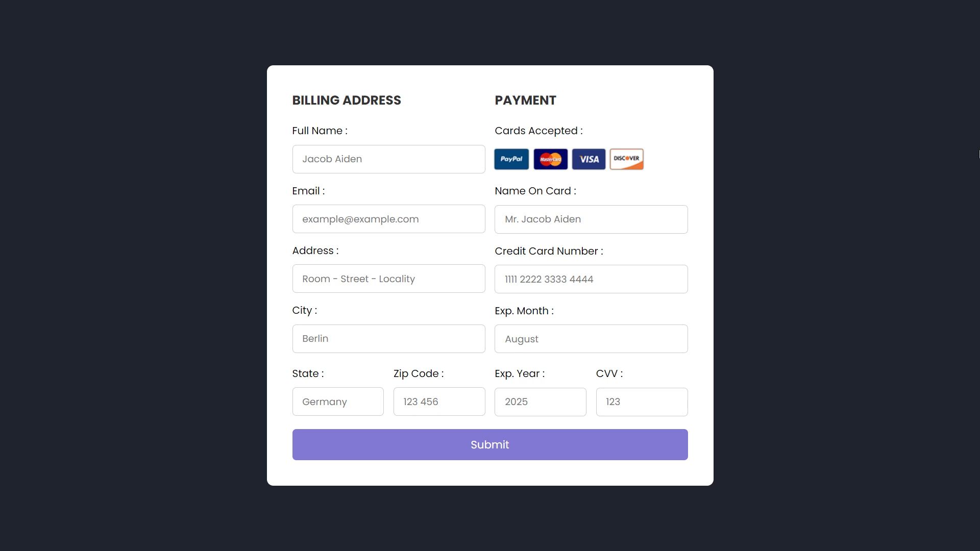Click the Name On Card field

tap(591, 219)
